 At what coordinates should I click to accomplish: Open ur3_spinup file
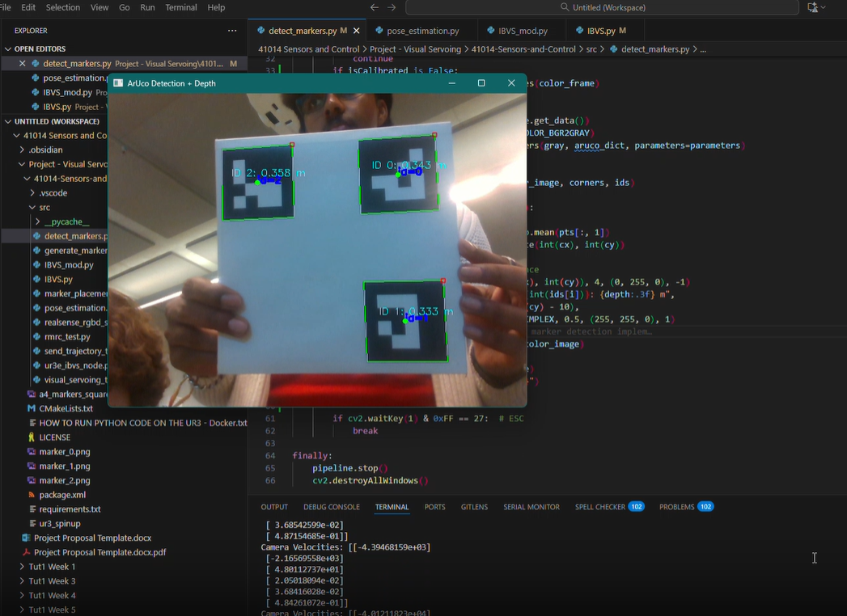tap(59, 524)
